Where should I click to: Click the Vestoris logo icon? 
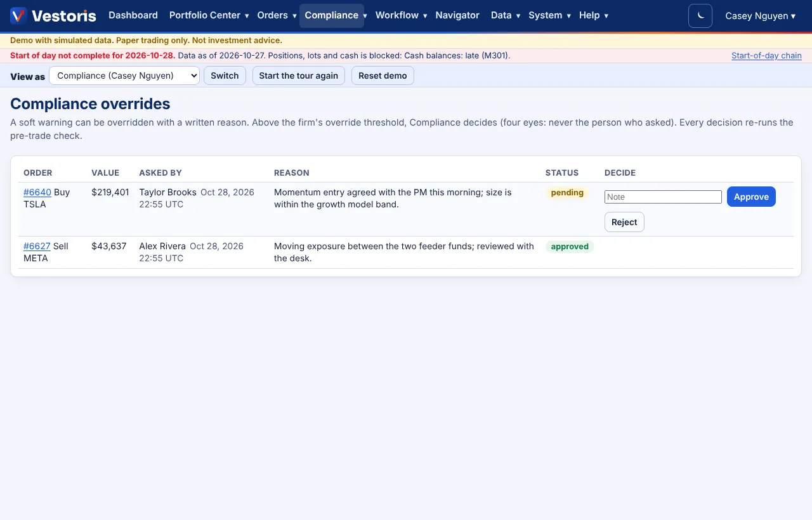[18, 15]
